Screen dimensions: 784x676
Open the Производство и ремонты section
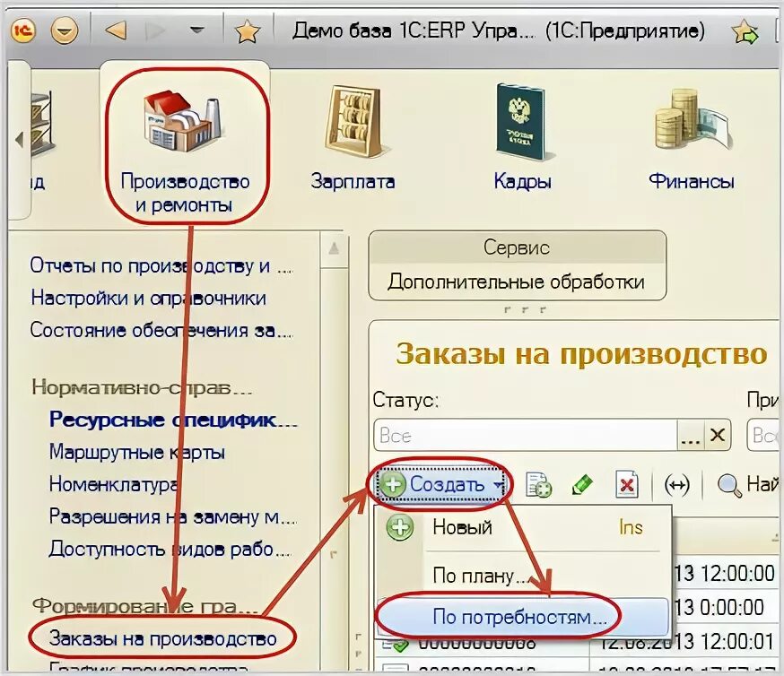pyautogui.click(x=185, y=147)
